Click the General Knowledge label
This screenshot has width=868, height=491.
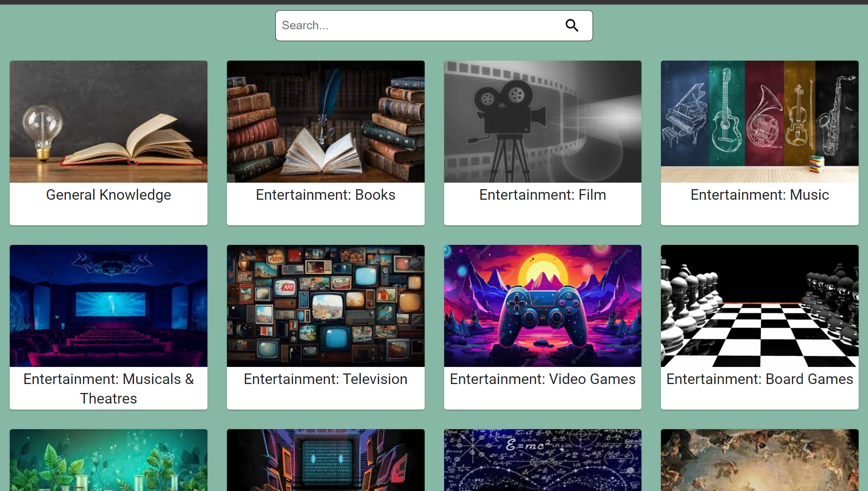(x=109, y=195)
